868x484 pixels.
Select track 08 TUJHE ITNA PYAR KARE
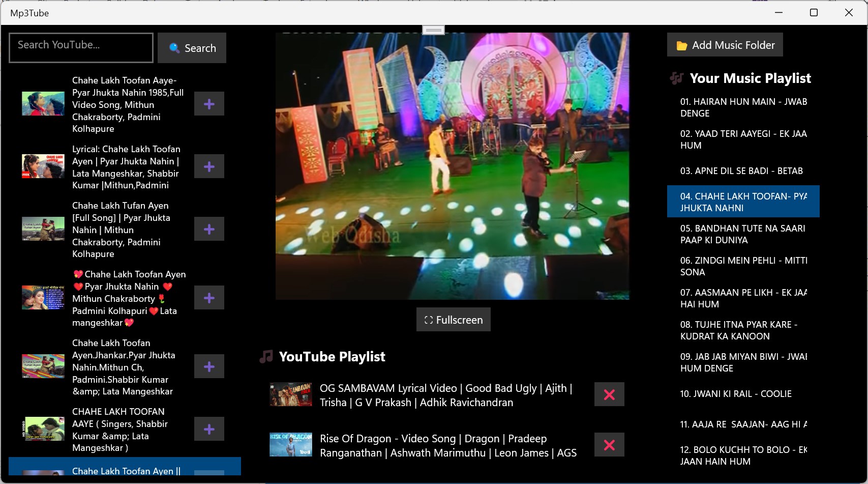738,330
